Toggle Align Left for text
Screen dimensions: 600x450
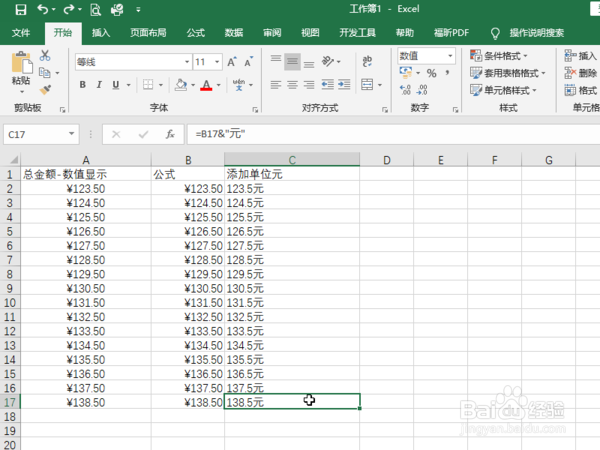[276, 85]
